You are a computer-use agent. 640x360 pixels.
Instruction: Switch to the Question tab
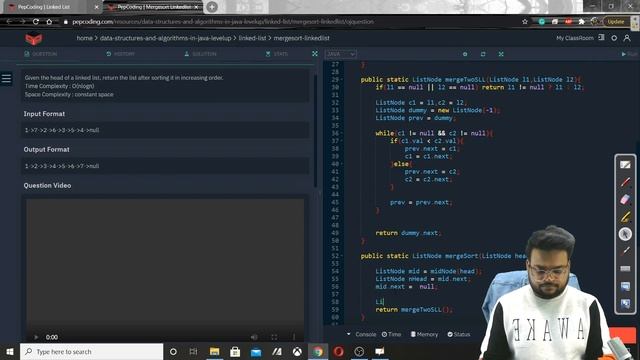(41, 54)
